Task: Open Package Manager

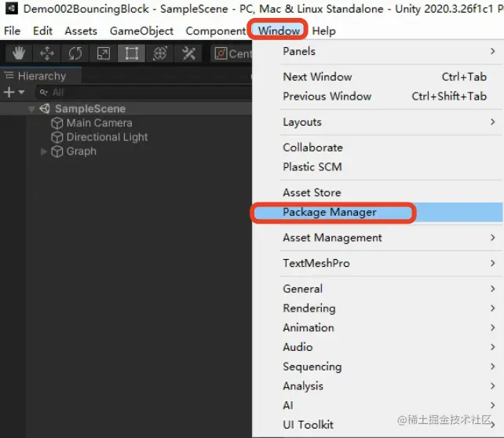Action: click(x=378, y=212)
